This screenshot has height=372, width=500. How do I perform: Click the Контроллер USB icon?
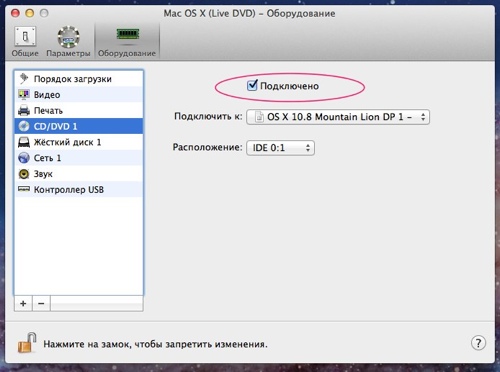coord(24,189)
